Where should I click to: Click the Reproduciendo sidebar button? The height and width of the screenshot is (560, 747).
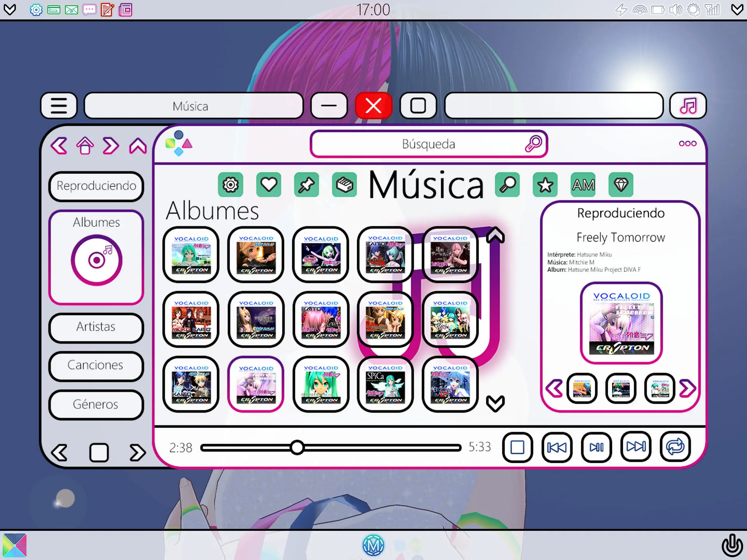click(96, 186)
